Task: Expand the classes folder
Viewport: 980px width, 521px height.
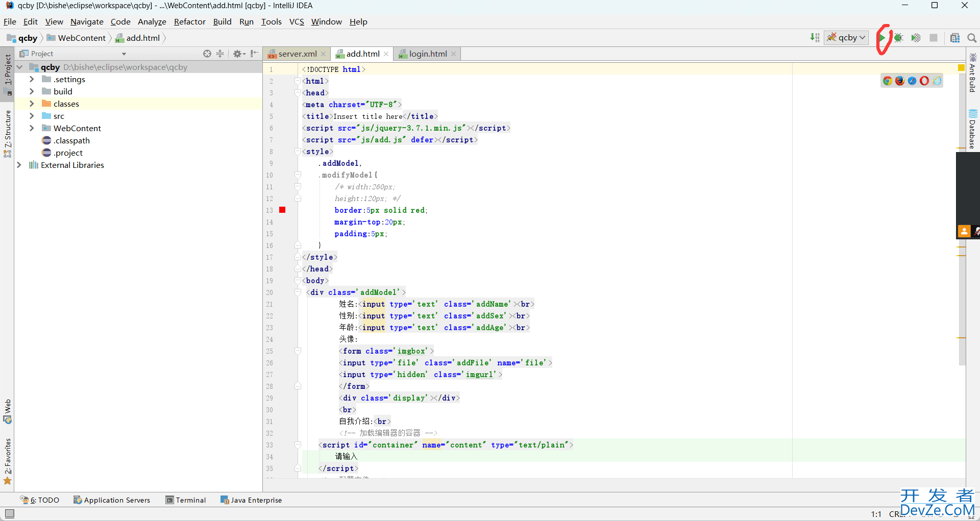Action: pyautogui.click(x=32, y=104)
